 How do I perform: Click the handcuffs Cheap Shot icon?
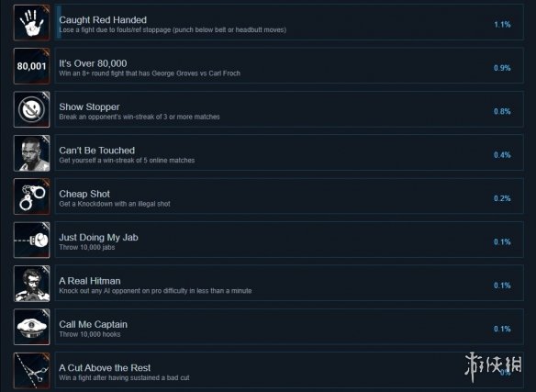tap(32, 196)
